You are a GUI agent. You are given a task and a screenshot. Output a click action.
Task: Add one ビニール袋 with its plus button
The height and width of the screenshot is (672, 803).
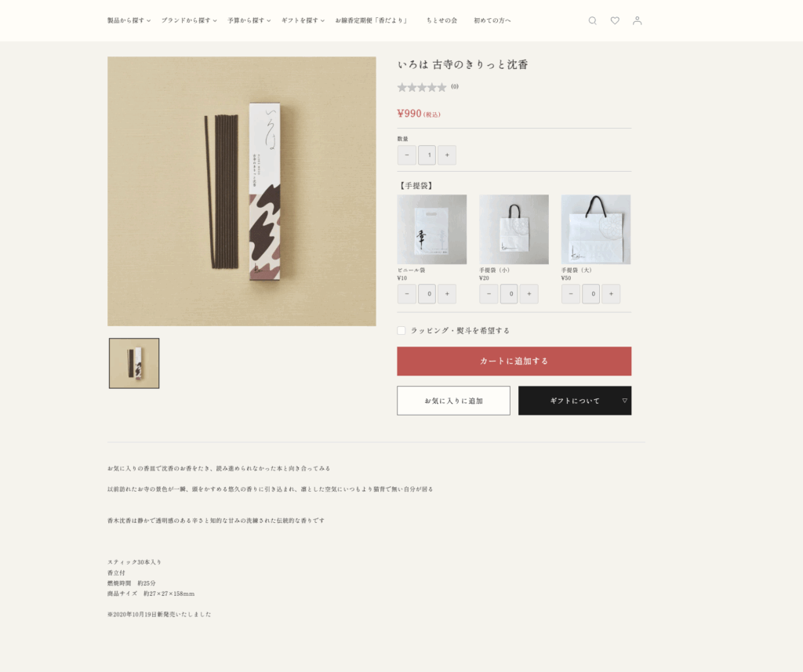coord(447,294)
